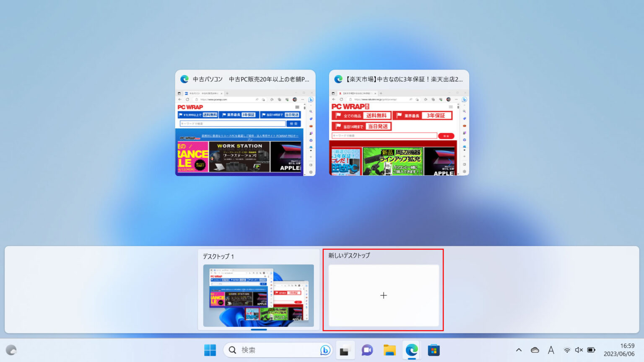Expand hidden system tray icons

point(519,350)
